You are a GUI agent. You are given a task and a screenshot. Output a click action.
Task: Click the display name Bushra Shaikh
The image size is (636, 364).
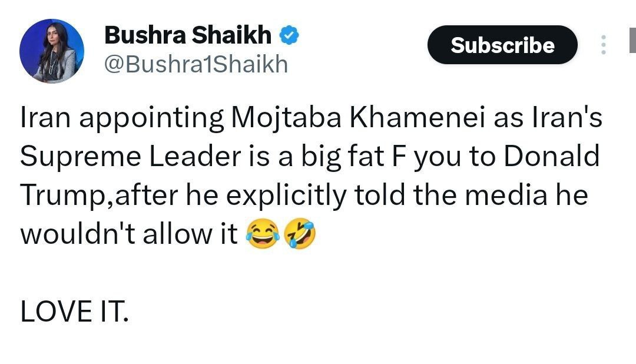(x=187, y=35)
